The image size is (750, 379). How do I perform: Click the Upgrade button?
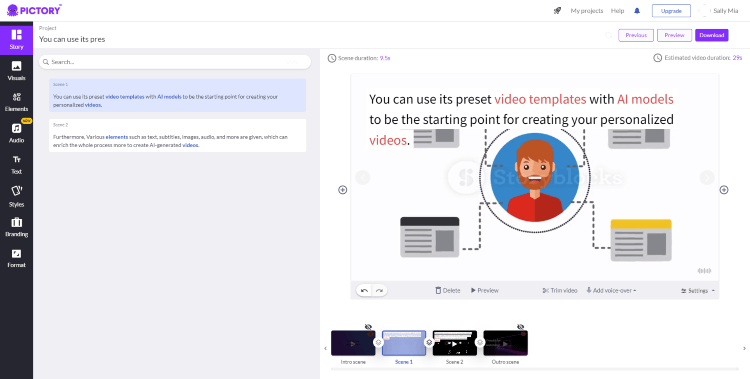671,11
